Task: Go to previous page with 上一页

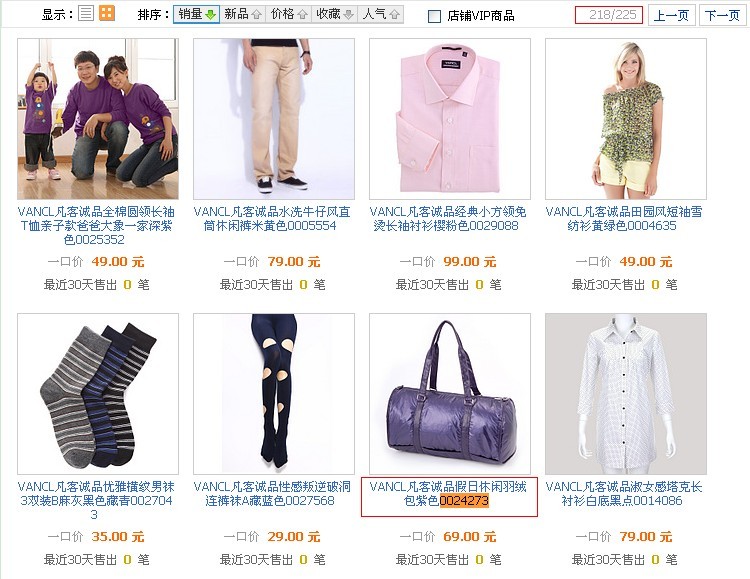Action: pyautogui.click(x=671, y=15)
